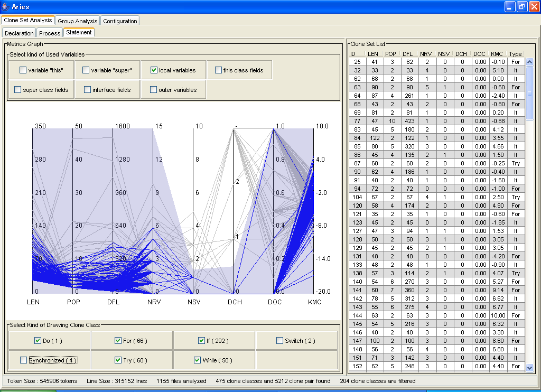Screen dimensions: 541x392
Task: Click the scroll down arrow of Clone Set List
Action: click(529, 368)
